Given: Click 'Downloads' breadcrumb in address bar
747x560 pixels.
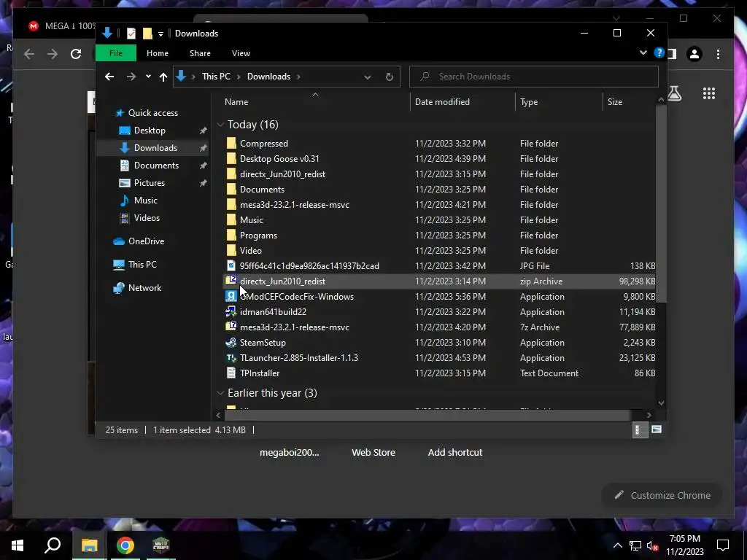Looking at the screenshot, I should tap(268, 76).
